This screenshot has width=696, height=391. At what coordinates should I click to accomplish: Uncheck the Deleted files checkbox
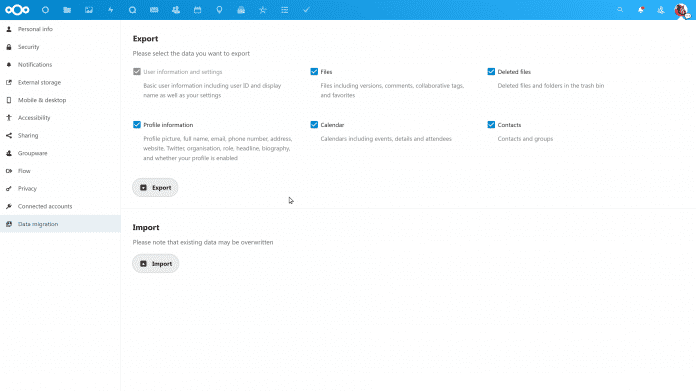coord(491,71)
